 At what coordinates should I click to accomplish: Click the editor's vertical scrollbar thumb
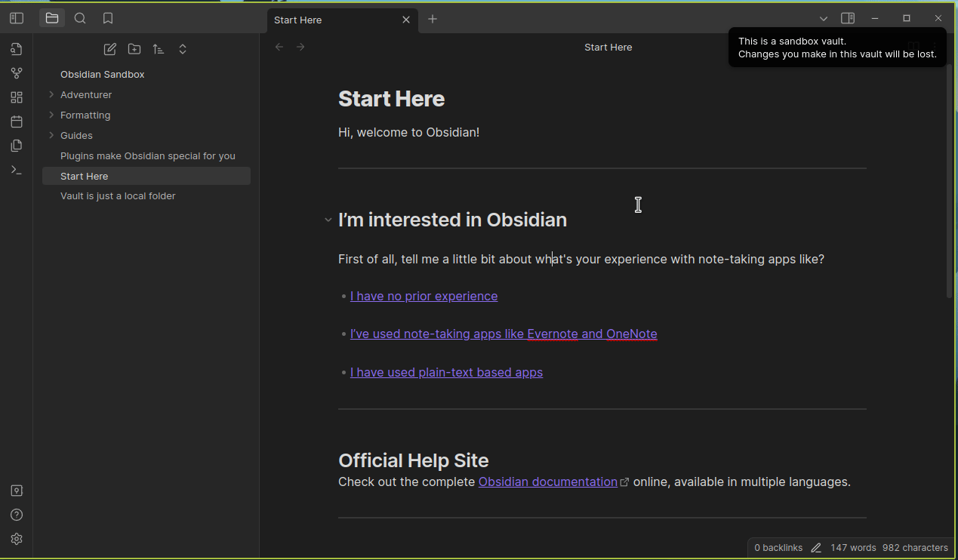(x=950, y=181)
